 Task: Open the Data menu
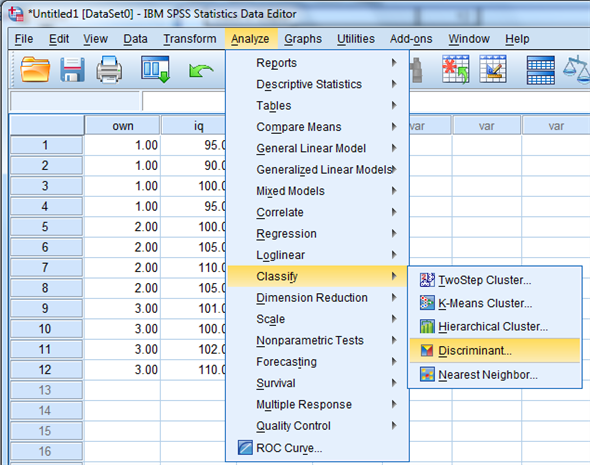click(135, 39)
